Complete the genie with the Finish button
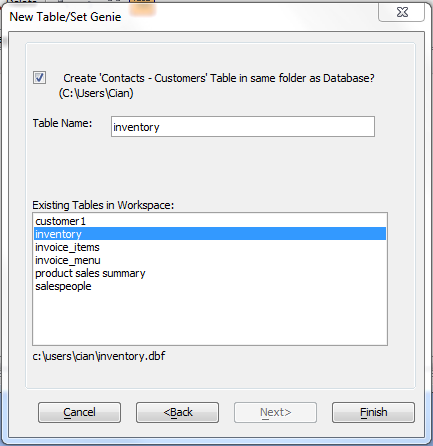 [x=373, y=412]
